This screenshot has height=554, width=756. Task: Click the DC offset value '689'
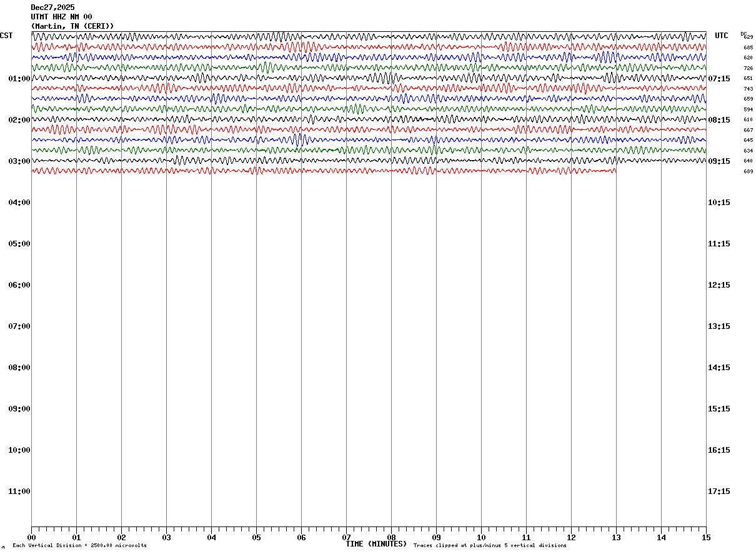(x=749, y=171)
